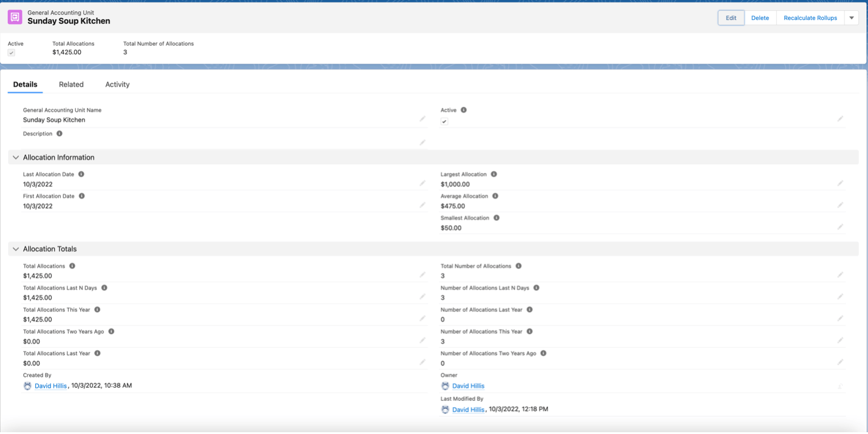Open info icon beside Largest Allocation
Viewport: 868px width, 434px height.
coord(494,174)
